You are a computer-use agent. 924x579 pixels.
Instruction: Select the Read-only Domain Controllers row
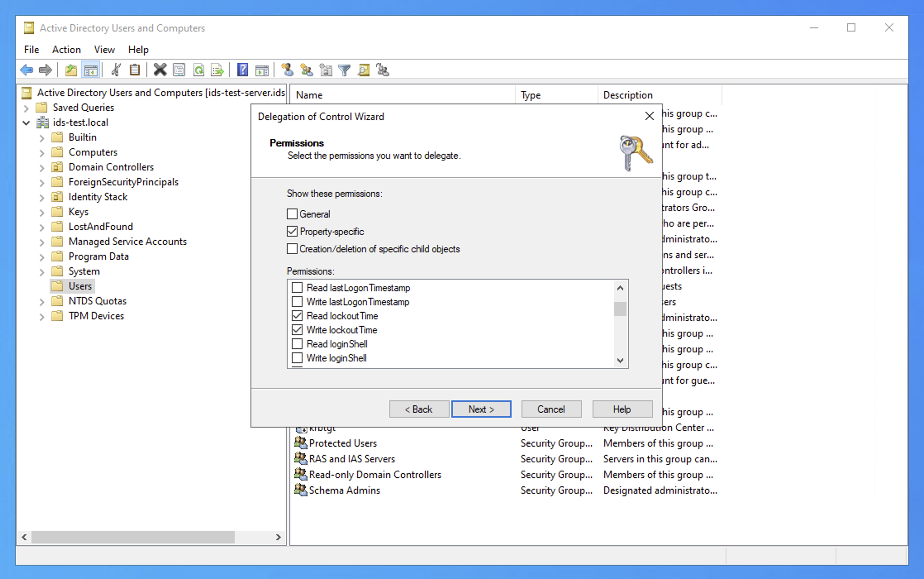[506, 474]
